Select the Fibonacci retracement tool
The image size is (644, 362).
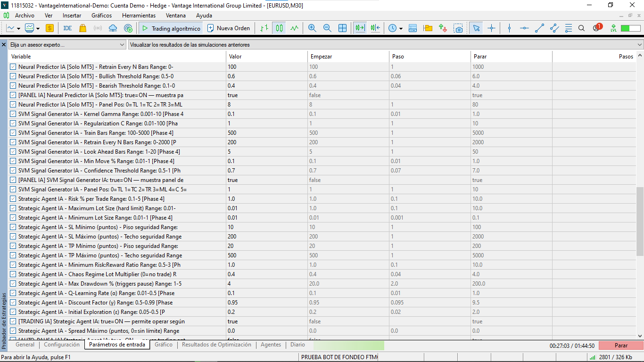568,28
